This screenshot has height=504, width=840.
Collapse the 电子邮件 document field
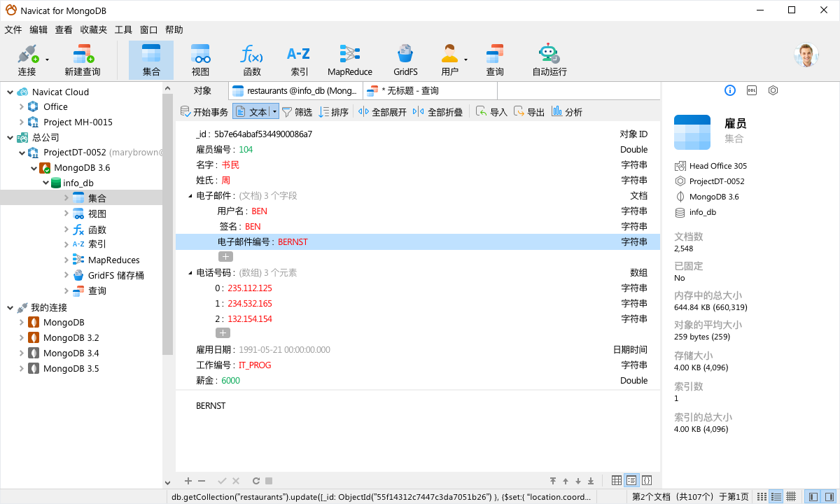(x=190, y=196)
